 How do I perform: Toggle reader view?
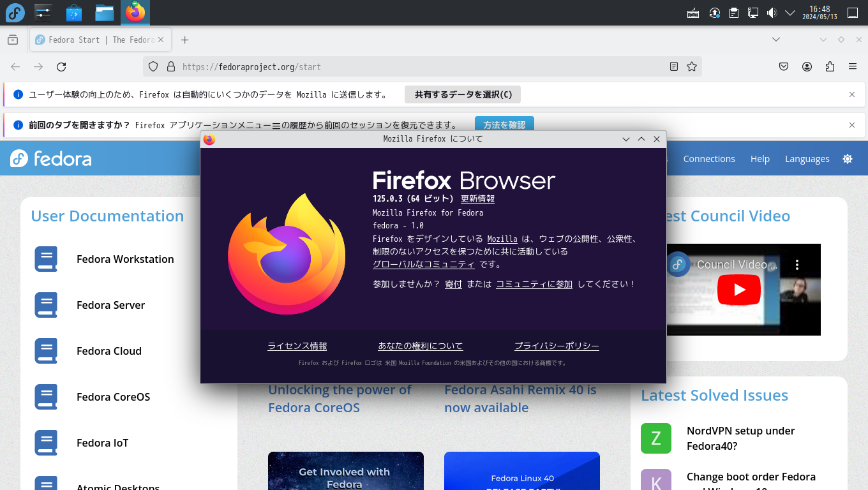point(674,66)
